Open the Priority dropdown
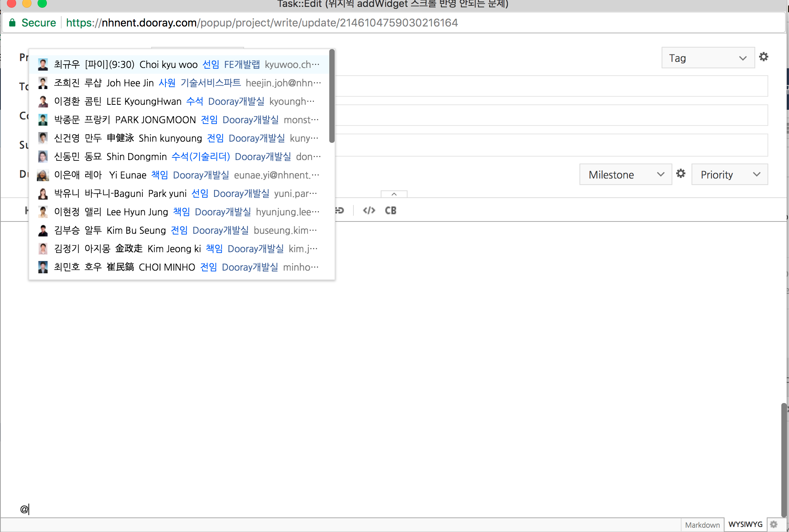The image size is (789, 532). (x=730, y=174)
